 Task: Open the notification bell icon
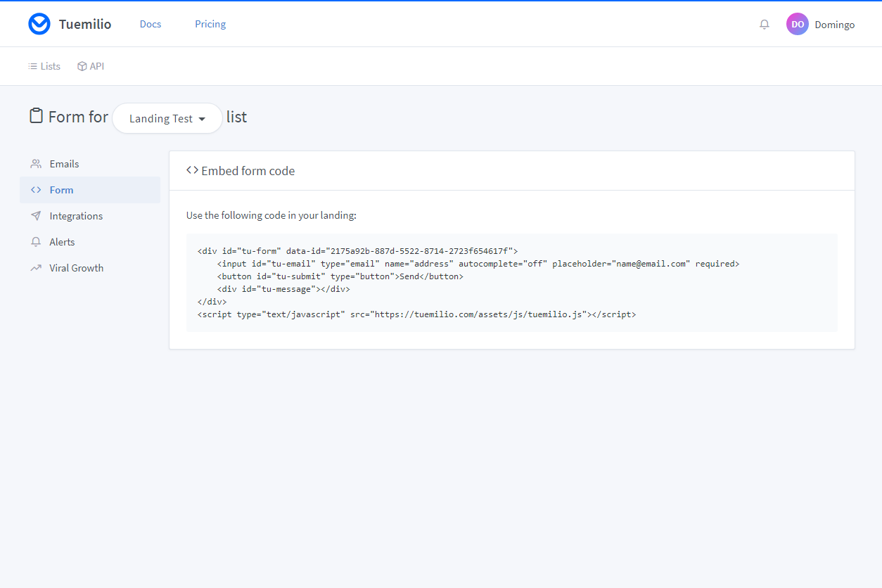[x=764, y=24]
